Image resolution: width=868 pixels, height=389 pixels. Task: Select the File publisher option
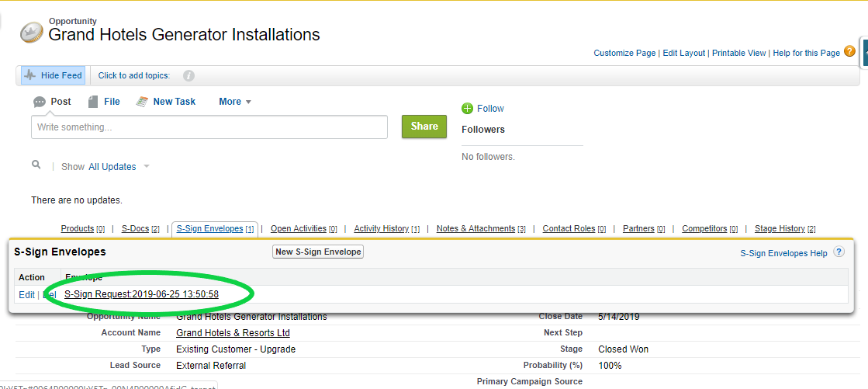tap(112, 102)
